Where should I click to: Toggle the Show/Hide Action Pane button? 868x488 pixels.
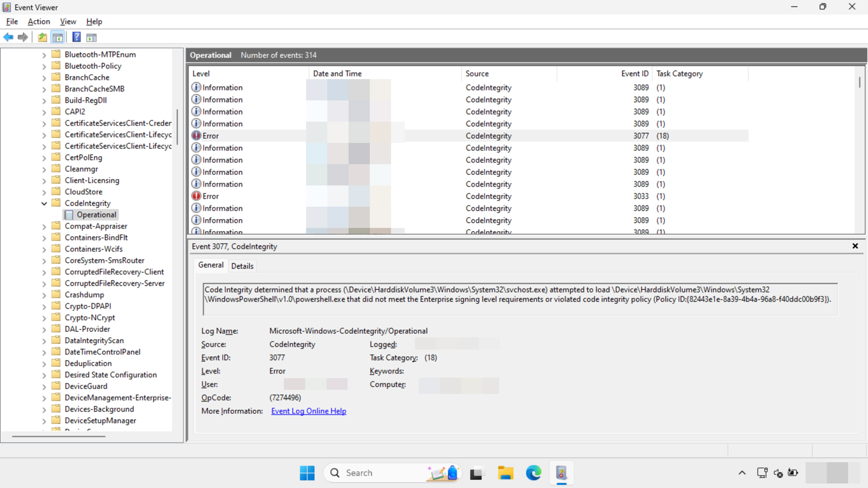point(91,37)
